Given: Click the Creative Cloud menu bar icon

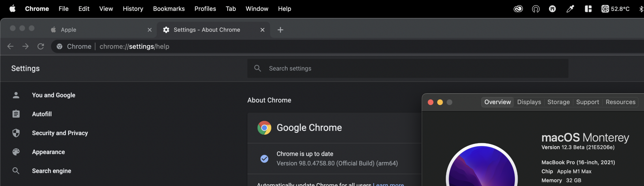Looking at the screenshot, I should click(518, 9).
